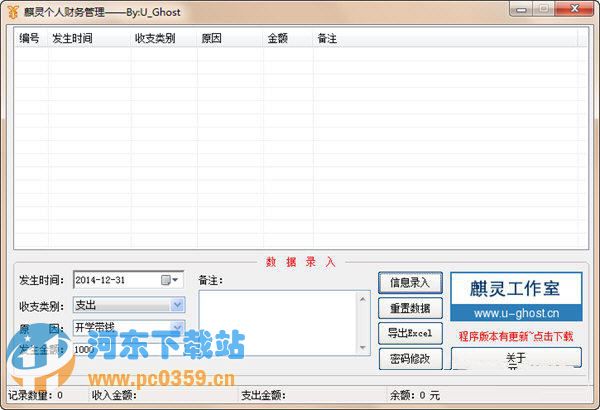Expand the 收支类别 dropdown arrow

[177, 305]
